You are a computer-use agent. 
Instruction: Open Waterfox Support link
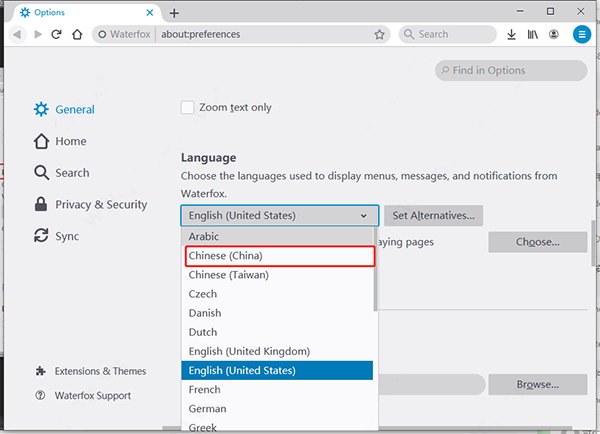[x=93, y=395]
